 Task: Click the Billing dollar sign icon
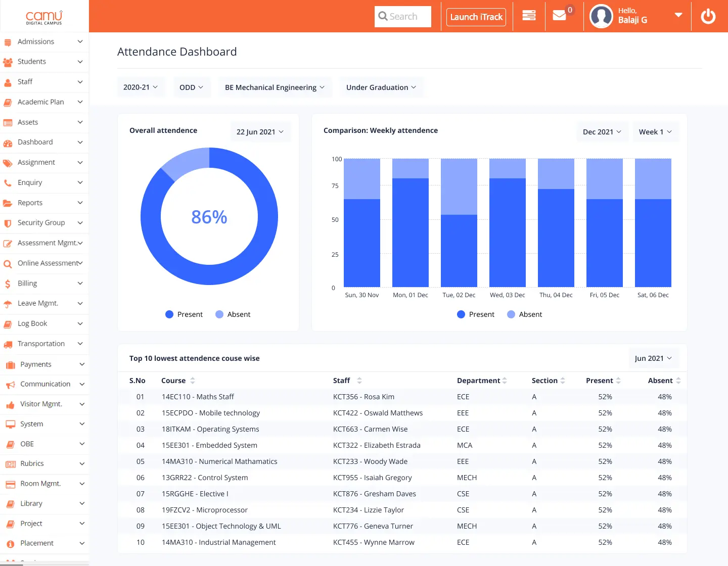pyautogui.click(x=8, y=284)
